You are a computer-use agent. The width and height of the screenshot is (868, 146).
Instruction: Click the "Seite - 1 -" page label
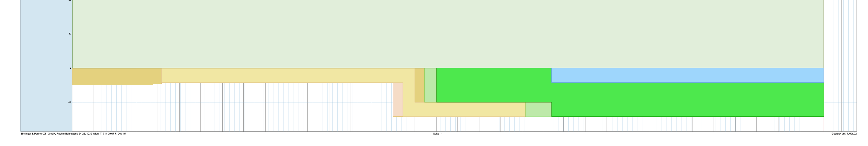tap(438, 134)
